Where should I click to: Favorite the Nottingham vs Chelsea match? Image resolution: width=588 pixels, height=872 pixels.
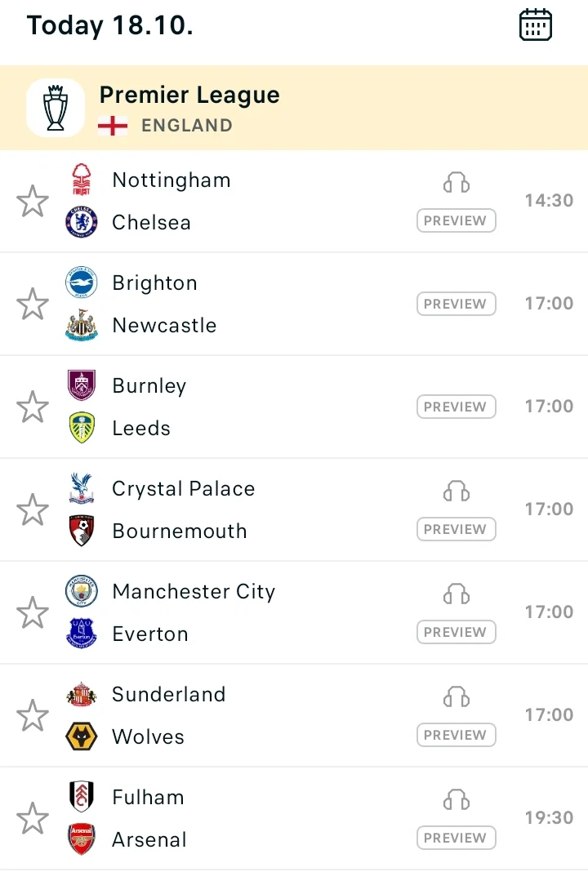click(x=33, y=201)
